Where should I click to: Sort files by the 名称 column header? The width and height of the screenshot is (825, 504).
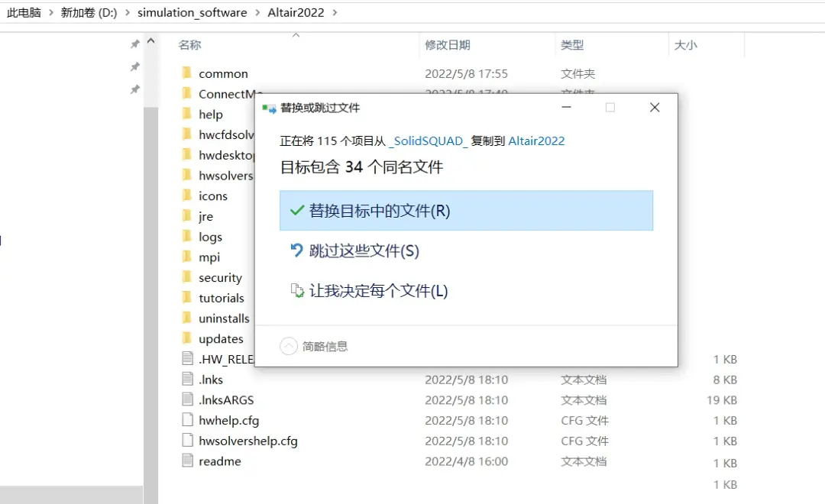(x=190, y=45)
